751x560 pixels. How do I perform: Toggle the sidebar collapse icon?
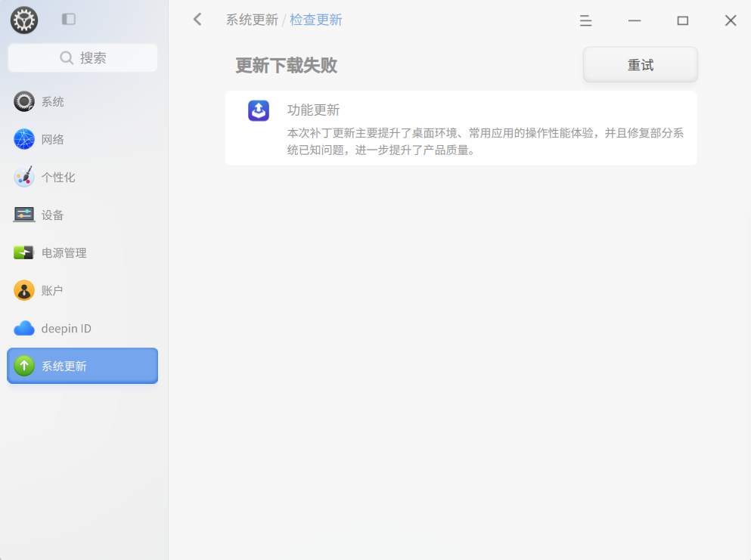point(69,19)
